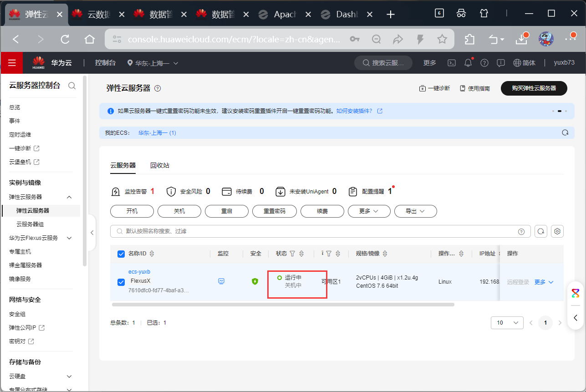Focus the name search filter field
The image size is (586, 392).
pos(321,231)
